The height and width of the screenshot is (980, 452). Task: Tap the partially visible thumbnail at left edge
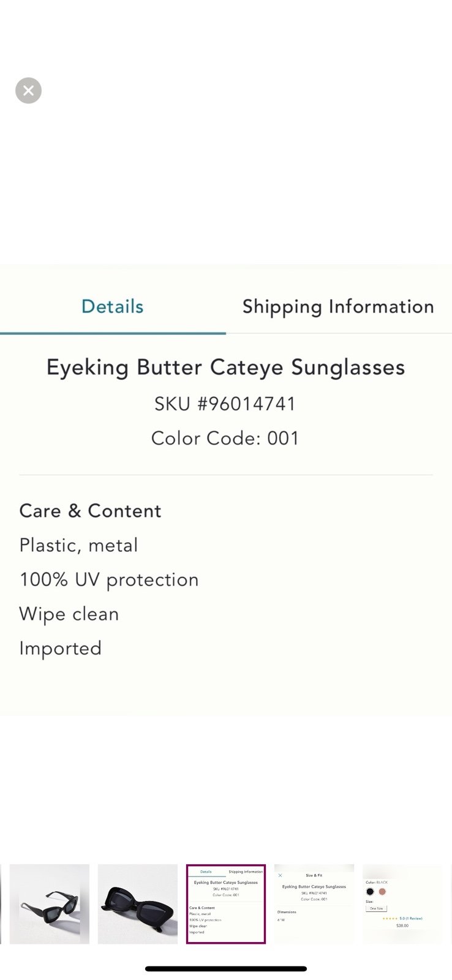click(x=1, y=904)
